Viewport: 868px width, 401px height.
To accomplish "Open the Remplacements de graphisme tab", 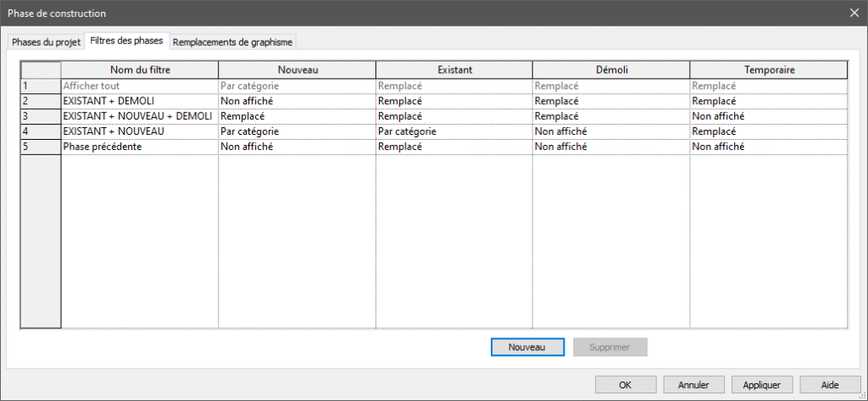I will [233, 42].
